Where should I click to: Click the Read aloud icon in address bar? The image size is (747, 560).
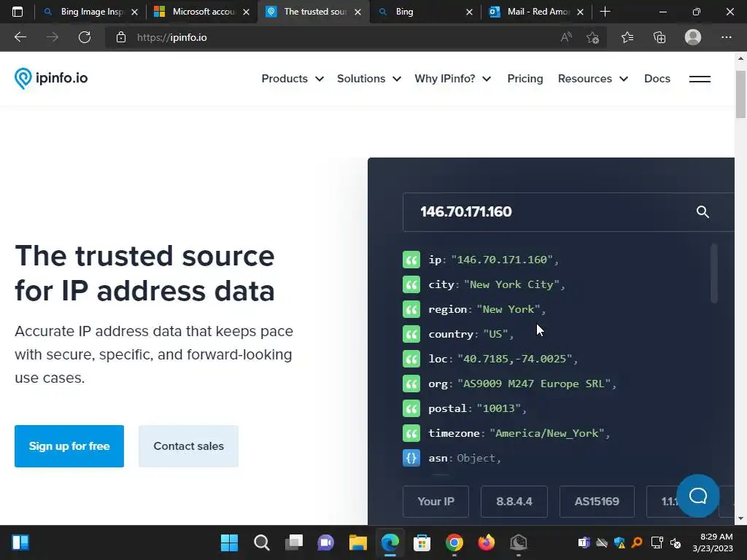click(566, 37)
